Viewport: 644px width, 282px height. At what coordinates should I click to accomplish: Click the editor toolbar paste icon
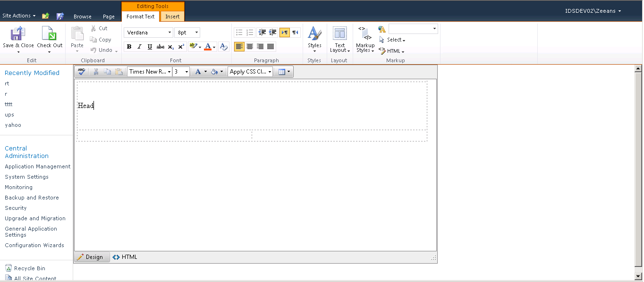(119, 72)
